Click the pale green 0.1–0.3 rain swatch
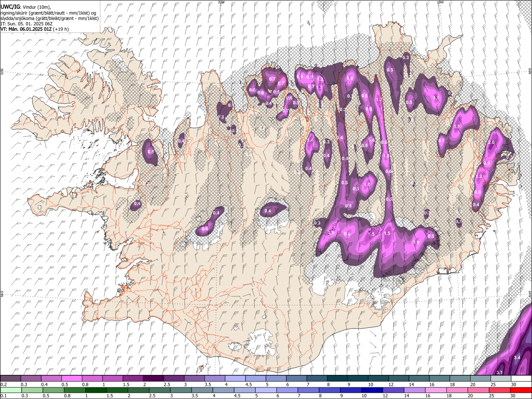Viewport: 532px width, 399px height. (11, 390)
